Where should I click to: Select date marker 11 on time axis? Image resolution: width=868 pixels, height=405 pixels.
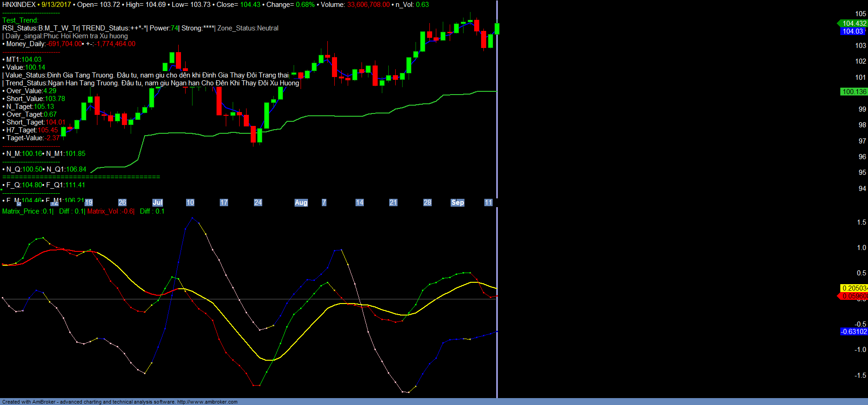pyautogui.click(x=488, y=202)
